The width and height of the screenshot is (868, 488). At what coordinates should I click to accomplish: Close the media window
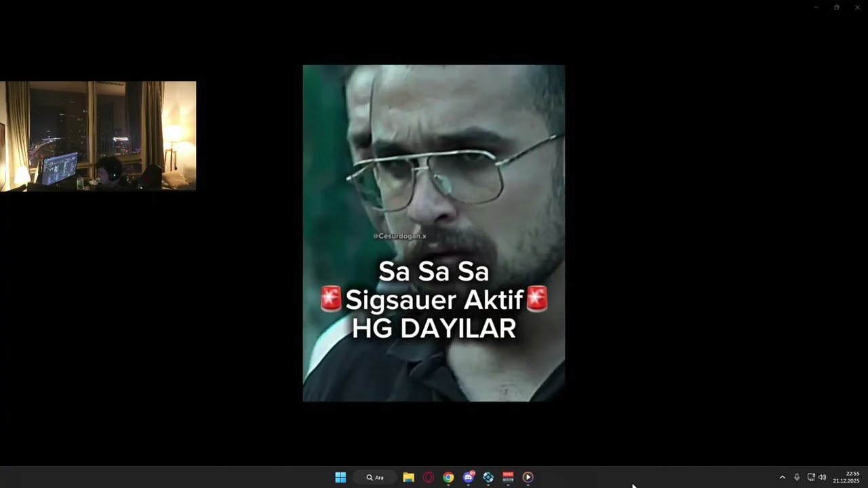(x=857, y=7)
